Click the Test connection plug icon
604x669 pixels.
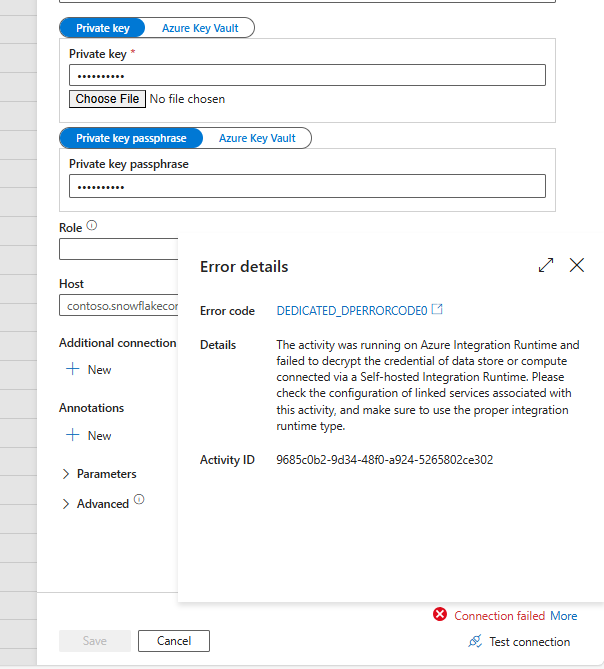coord(475,641)
